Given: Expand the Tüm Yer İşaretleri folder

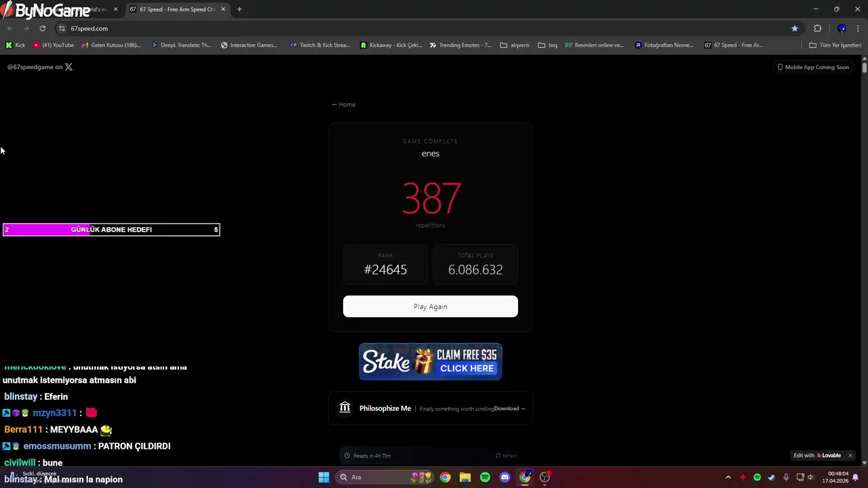Looking at the screenshot, I should [835, 45].
